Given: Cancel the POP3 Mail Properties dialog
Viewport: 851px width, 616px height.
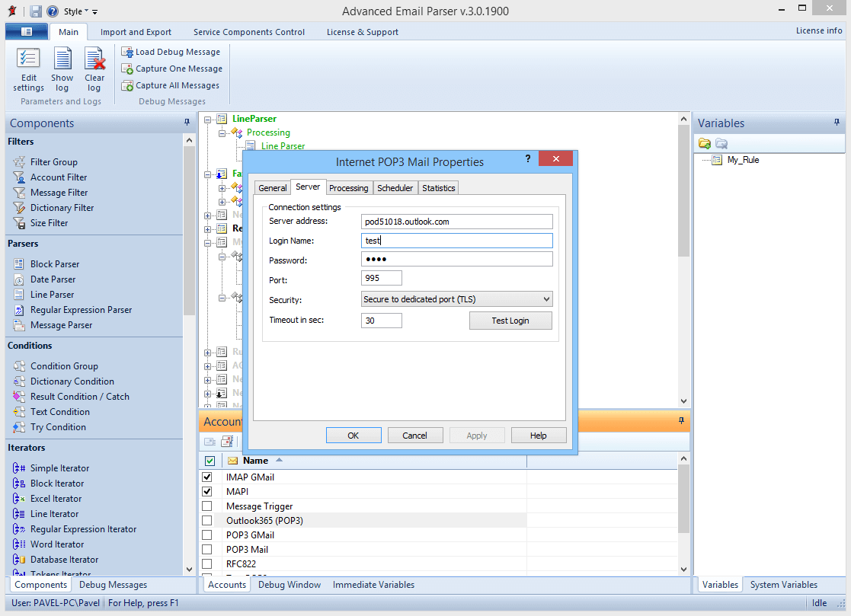Looking at the screenshot, I should [x=414, y=436].
